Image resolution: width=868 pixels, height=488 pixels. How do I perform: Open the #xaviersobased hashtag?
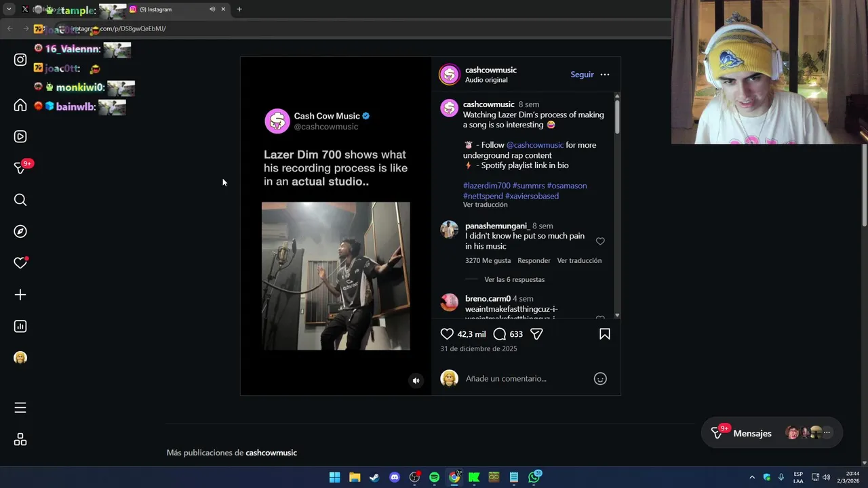click(532, 196)
